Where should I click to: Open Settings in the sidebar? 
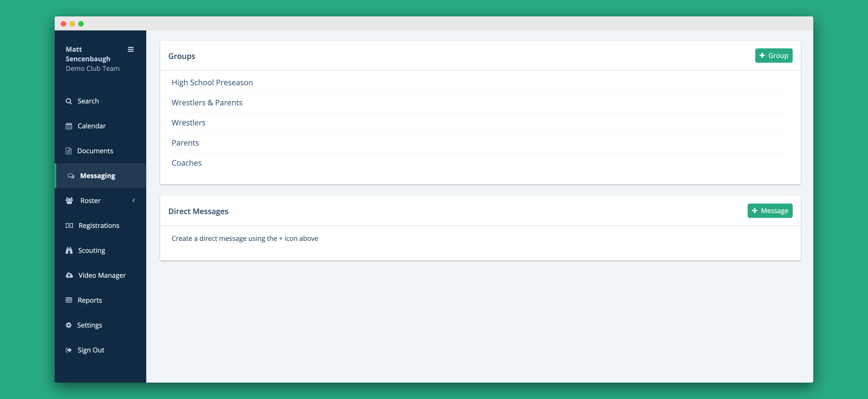point(100,325)
